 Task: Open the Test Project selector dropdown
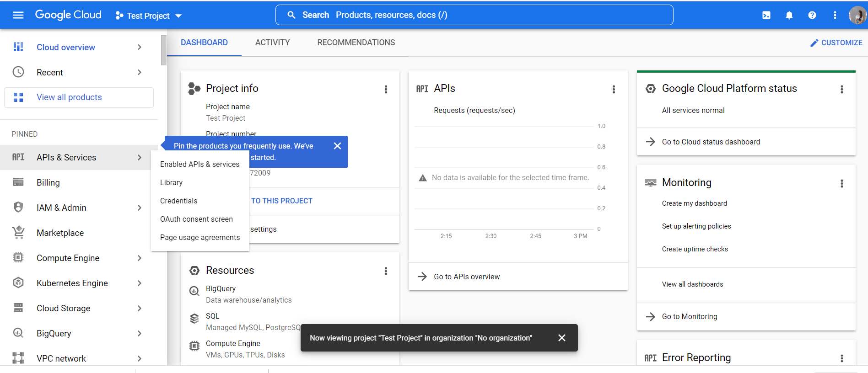tap(149, 16)
